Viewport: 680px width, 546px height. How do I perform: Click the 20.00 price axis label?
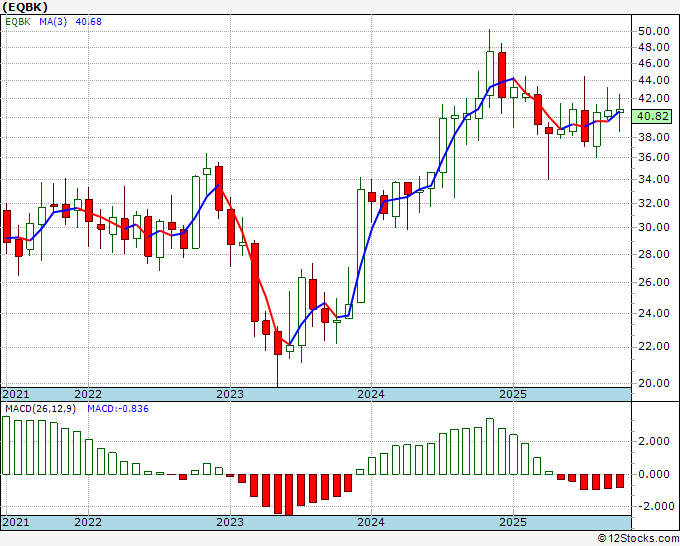point(654,383)
